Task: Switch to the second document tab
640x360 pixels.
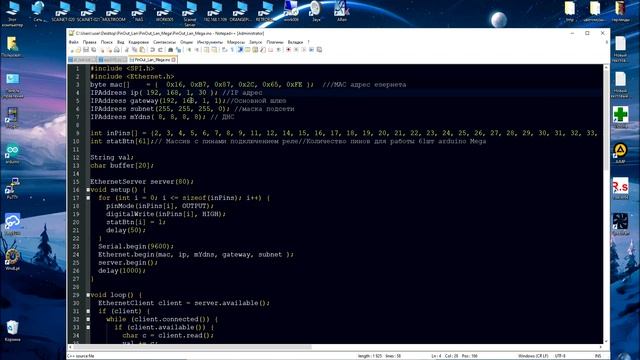Action: pyautogui.click(x=113, y=60)
